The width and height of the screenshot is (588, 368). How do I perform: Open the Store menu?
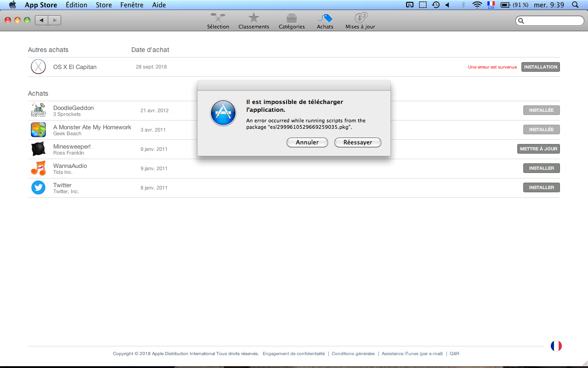[103, 5]
